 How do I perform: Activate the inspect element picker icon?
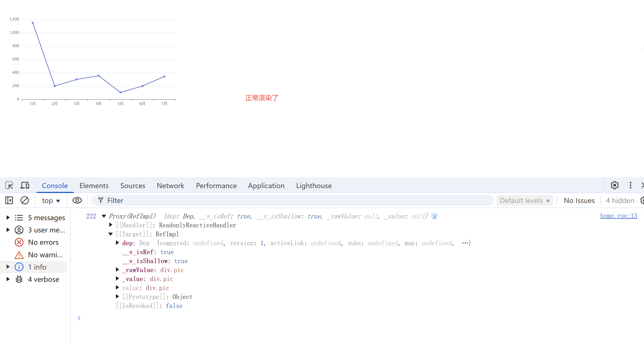click(9, 185)
